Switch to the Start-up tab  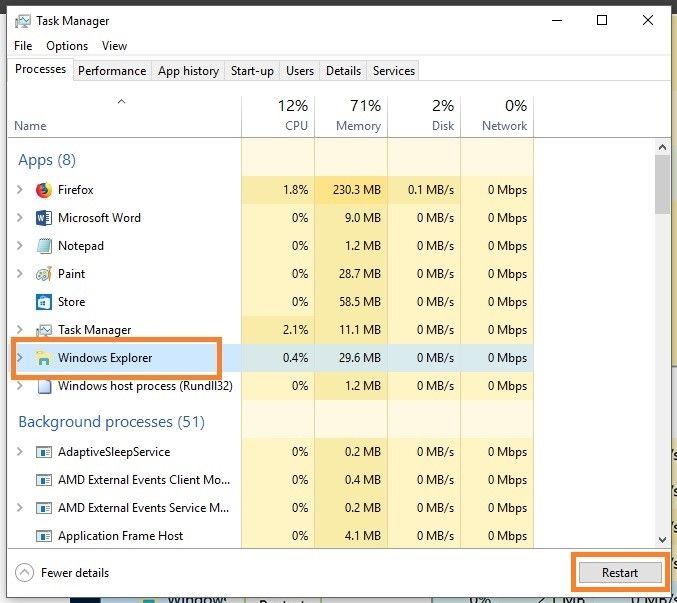(252, 71)
